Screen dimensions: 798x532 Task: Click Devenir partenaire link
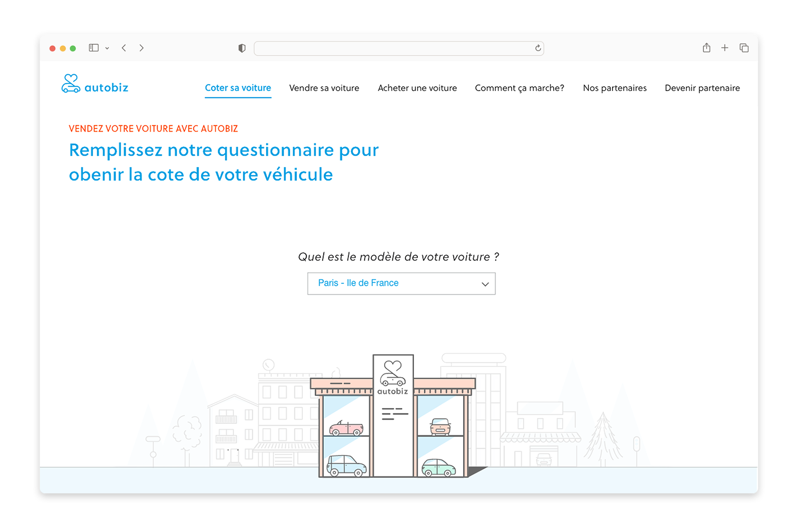pyautogui.click(x=702, y=88)
